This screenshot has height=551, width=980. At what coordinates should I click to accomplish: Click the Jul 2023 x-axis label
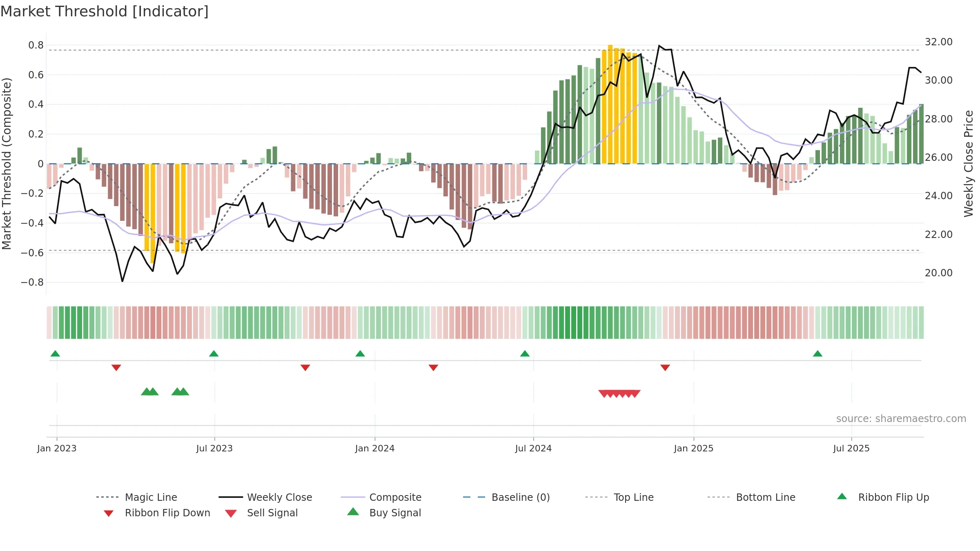(214, 448)
